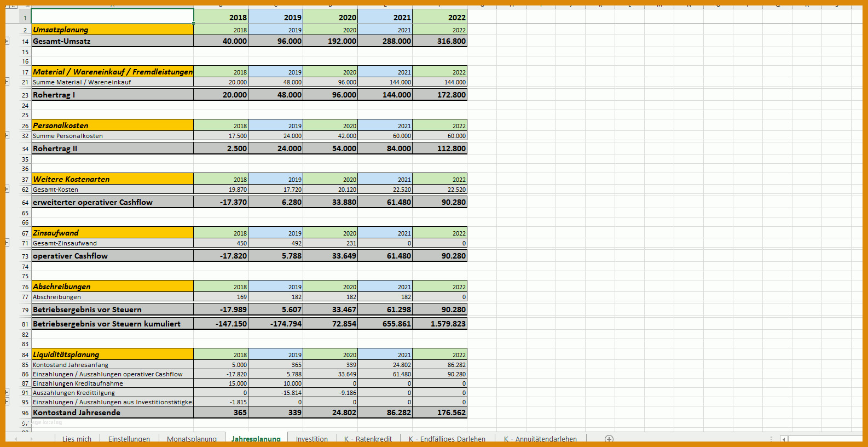The height and width of the screenshot is (447, 868).
Task: Switch to the K - Ratenkredit tab
Action: 368,439
